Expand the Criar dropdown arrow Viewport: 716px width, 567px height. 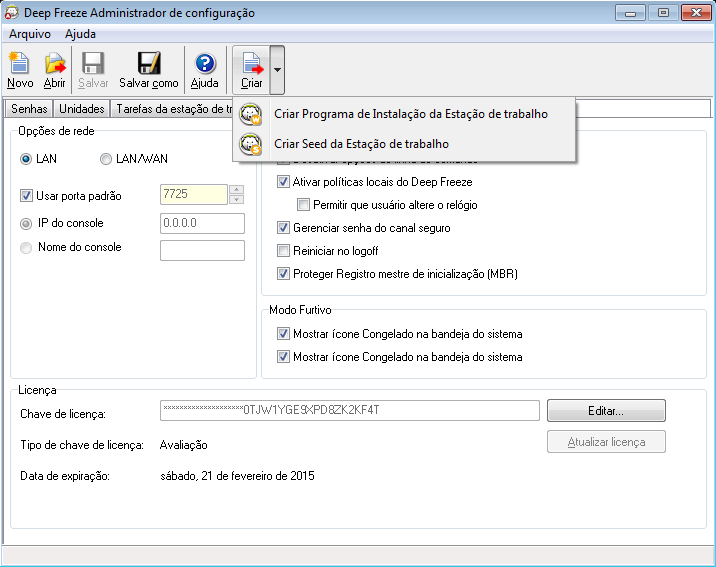coord(277,70)
